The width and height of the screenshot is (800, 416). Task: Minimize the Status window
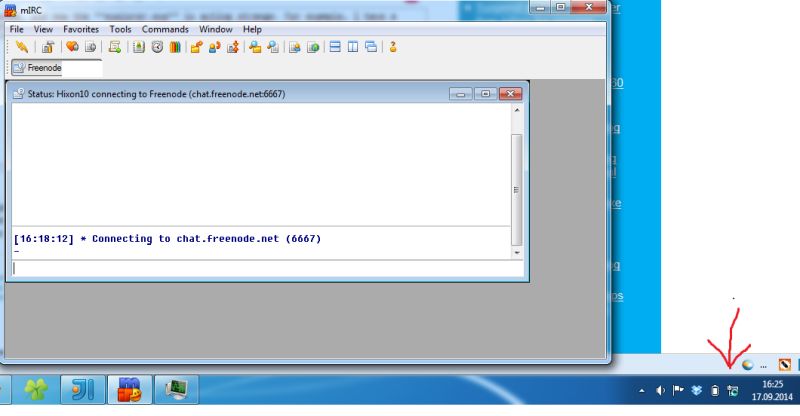(x=460, y=94)
